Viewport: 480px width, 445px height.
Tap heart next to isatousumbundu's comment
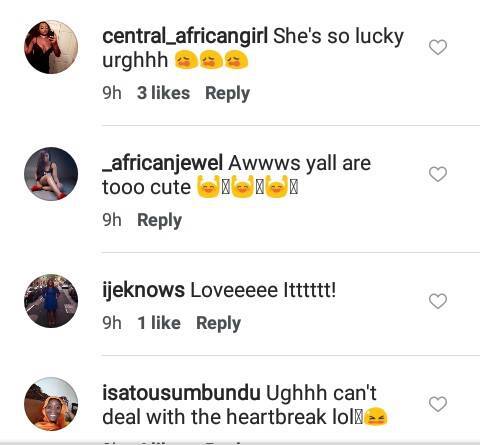tap(438, 404)
